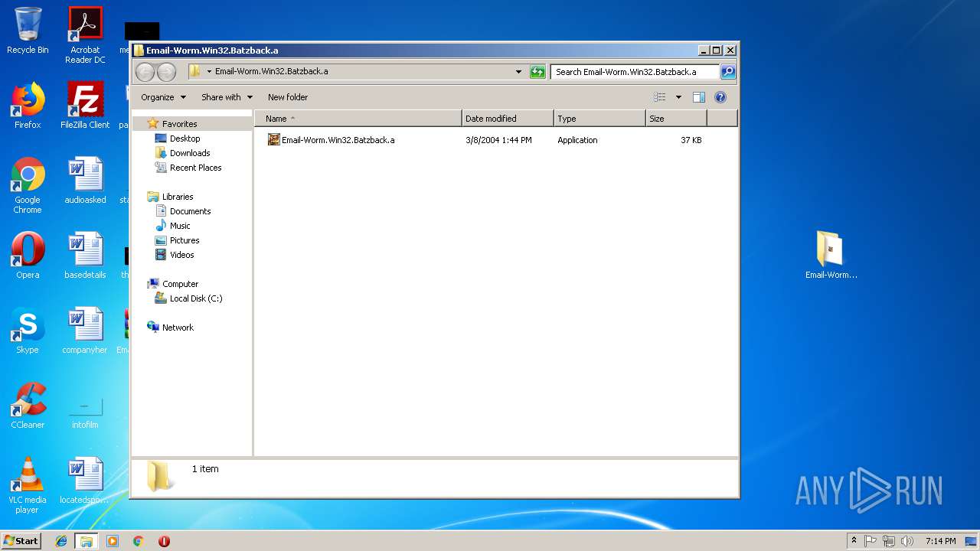980x551 pixels.
Task: Open the basedetails Word document
Action: [x=85, y=256]
